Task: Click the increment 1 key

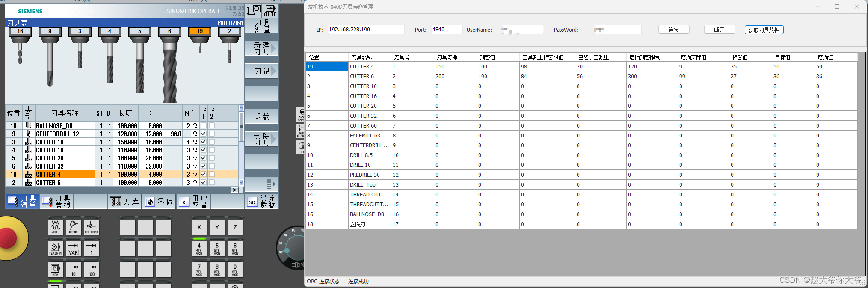Action: (91, 248)
